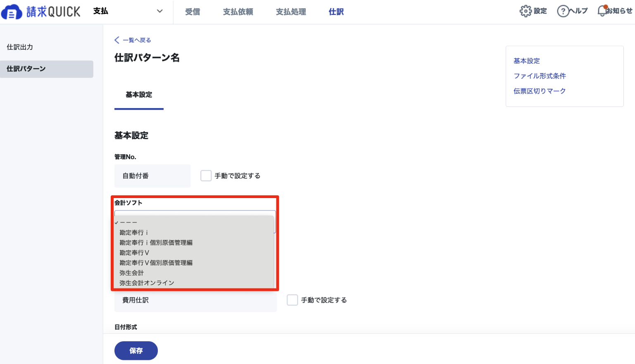Select 仕訳パターン in the sidebar

(x=47, y=69)
